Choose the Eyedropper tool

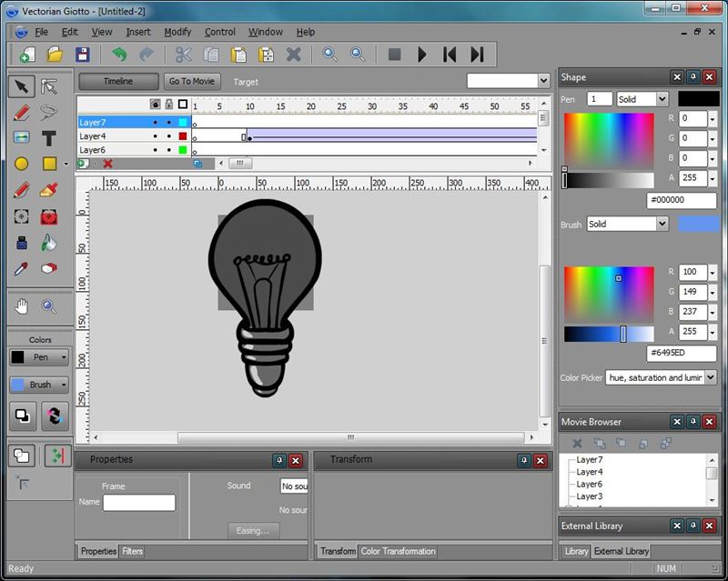21,269
